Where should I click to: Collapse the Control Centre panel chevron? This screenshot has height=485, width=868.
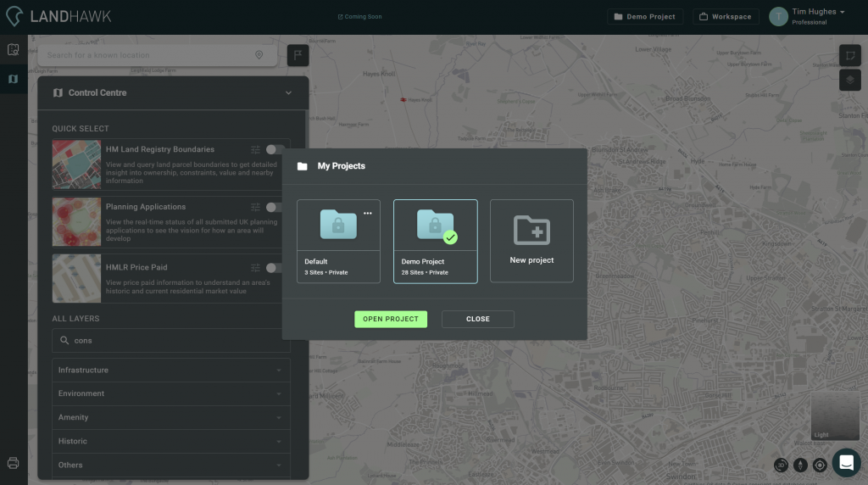[x=288, y=93]
